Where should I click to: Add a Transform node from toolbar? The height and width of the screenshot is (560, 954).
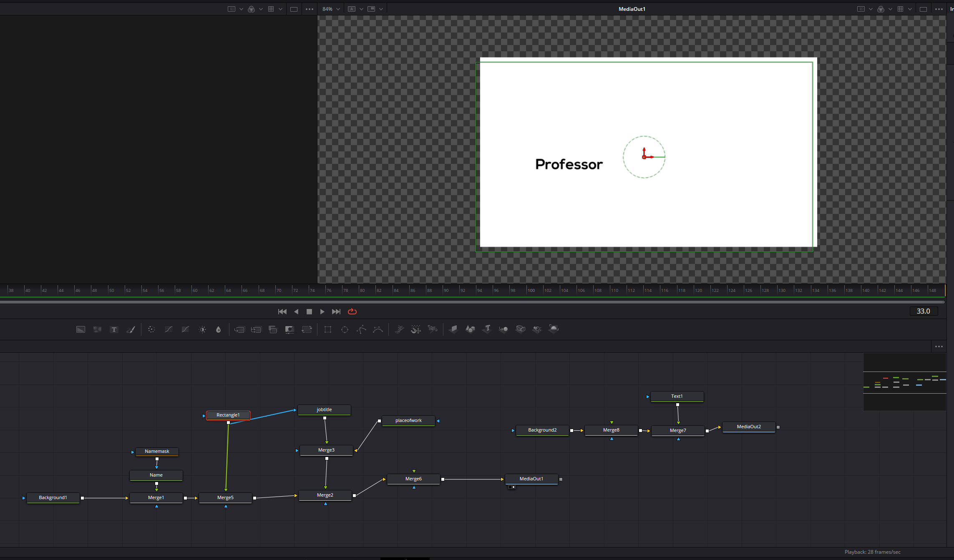(x=307, y=329)
